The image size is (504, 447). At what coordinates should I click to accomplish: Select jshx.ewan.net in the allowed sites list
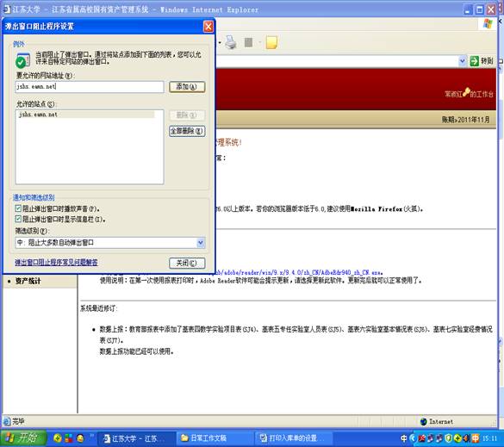[85, 115]
